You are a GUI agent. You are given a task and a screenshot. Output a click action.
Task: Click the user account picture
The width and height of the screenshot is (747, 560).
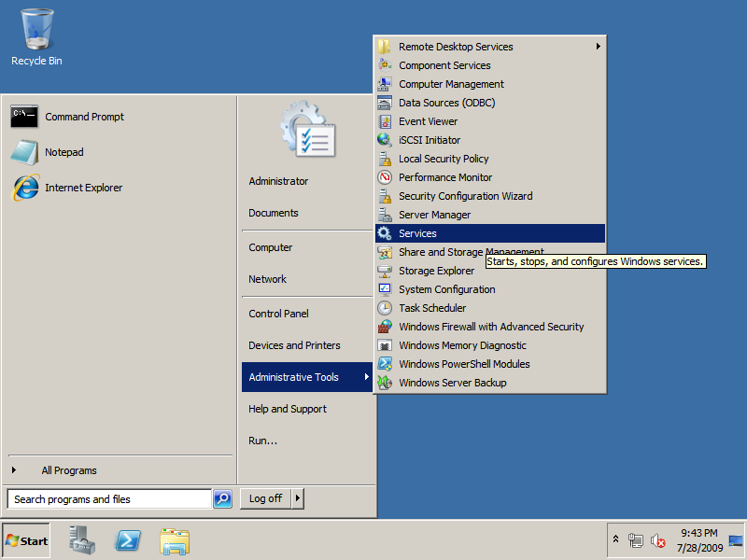(x=308, y=129)
